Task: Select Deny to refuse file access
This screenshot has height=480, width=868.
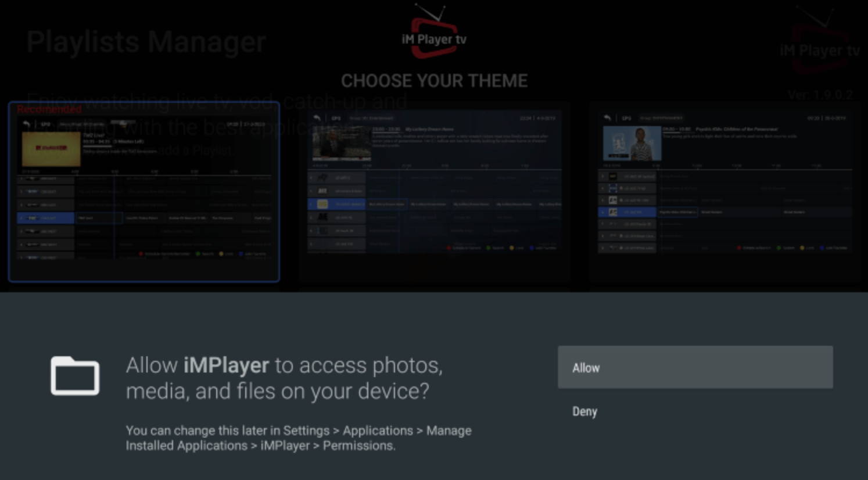Action: [584, 411]
